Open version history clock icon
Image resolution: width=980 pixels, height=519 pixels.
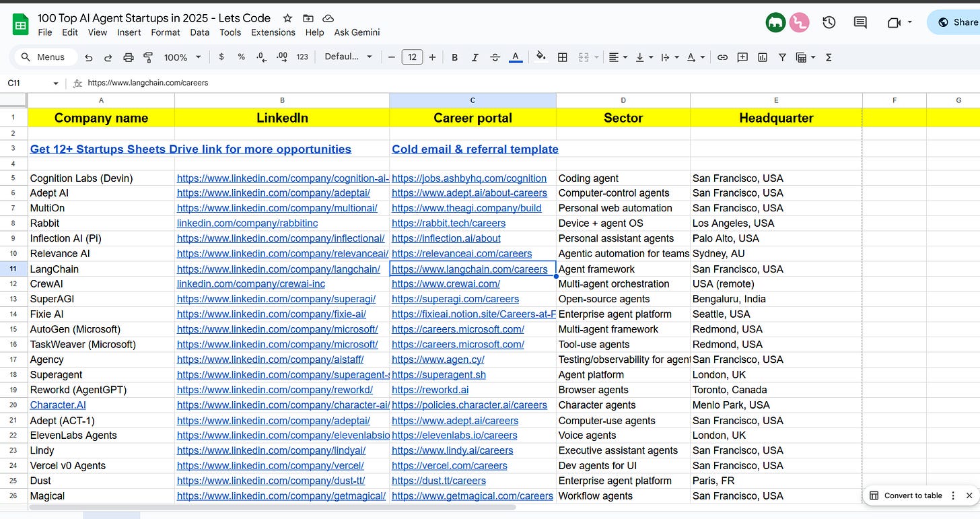click(829, 22)
